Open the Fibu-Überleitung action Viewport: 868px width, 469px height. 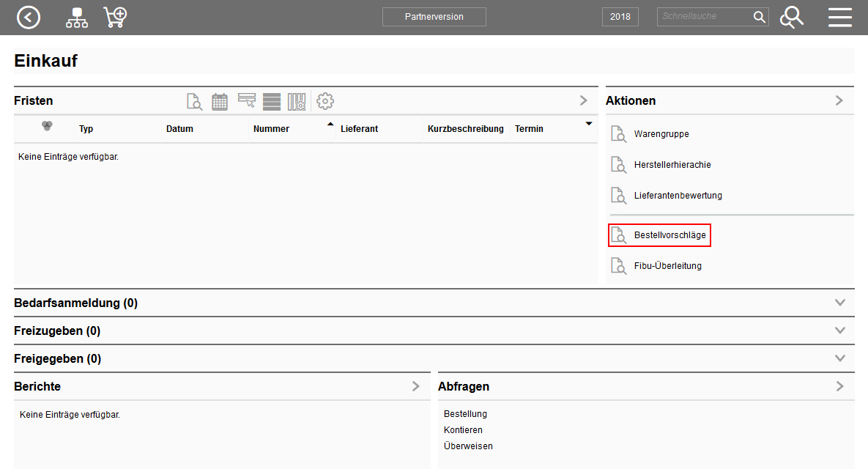667,266
